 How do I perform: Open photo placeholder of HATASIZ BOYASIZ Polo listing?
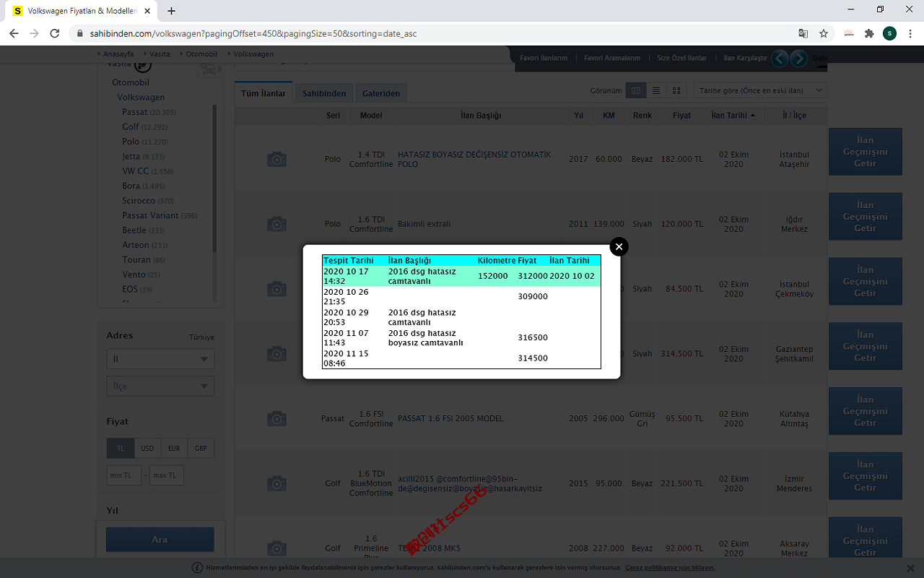pos(276,159)
